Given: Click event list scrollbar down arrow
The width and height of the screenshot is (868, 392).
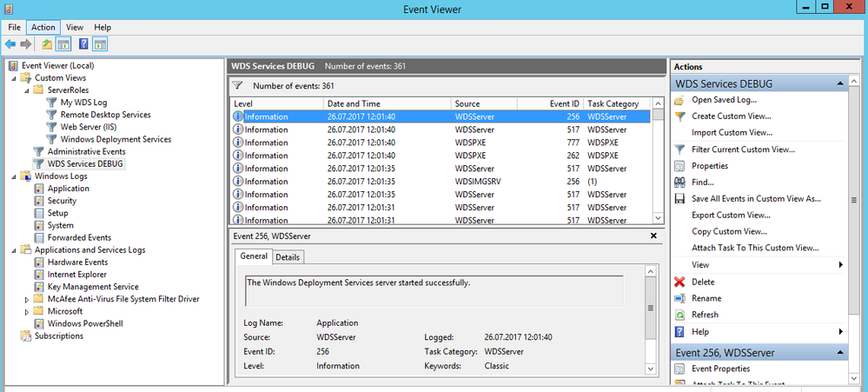Looking at the screenshot, I should pyautogui.click(x=658, y=218).
